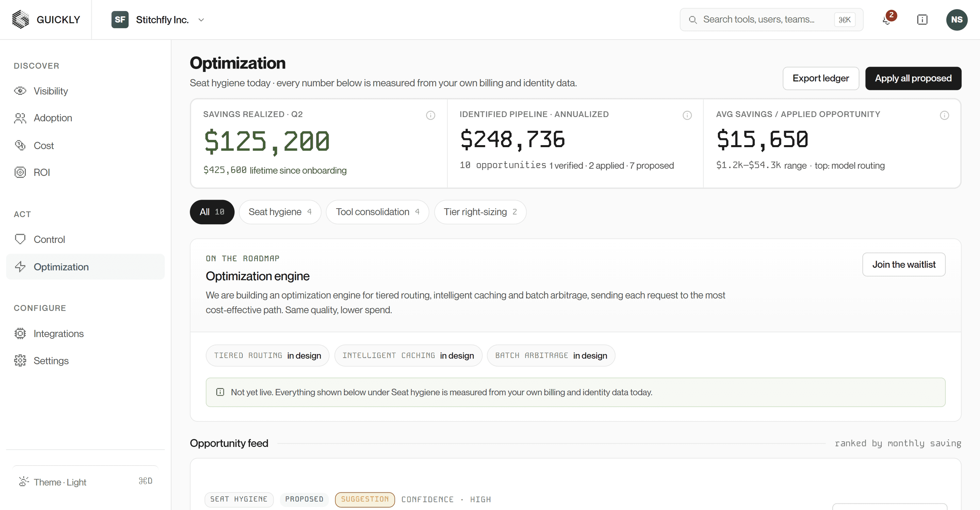Click the Guickly logo icon
Image resolution: width=980 pixels, height=510 pixels.
[x=21, y=19]
